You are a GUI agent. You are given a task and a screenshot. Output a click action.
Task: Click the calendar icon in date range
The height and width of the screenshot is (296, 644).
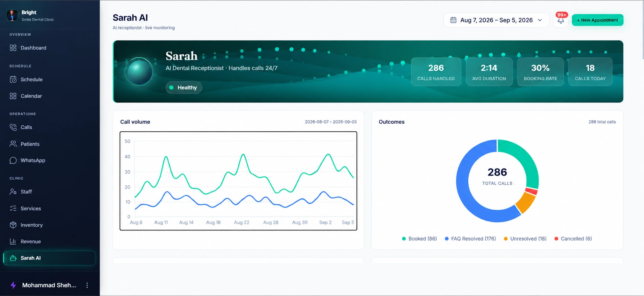453,20
